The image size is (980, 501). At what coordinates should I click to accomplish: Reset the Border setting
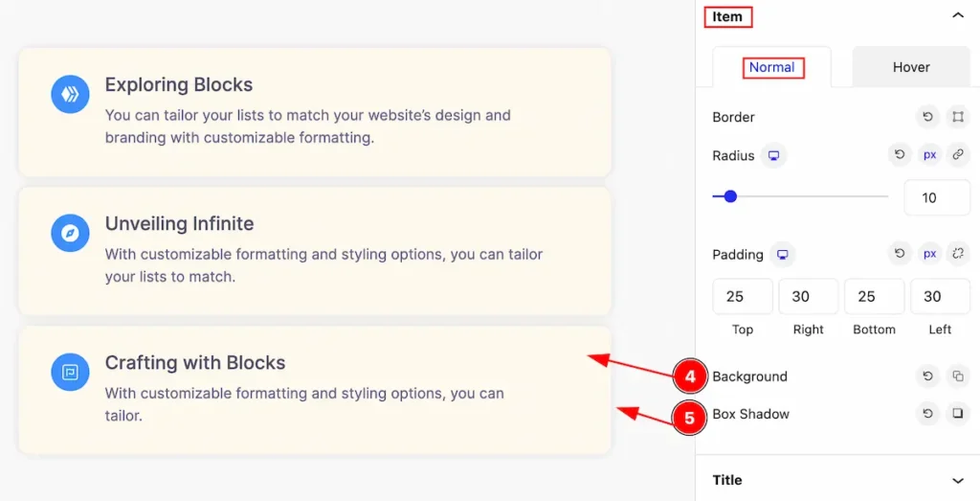coord(927,117)
